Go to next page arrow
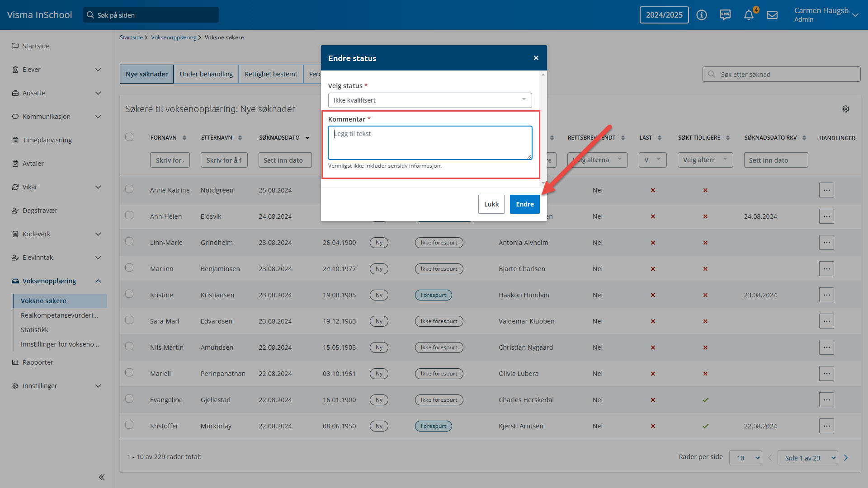The width and height of the screenshot is (868, 488). click(846, 458)
